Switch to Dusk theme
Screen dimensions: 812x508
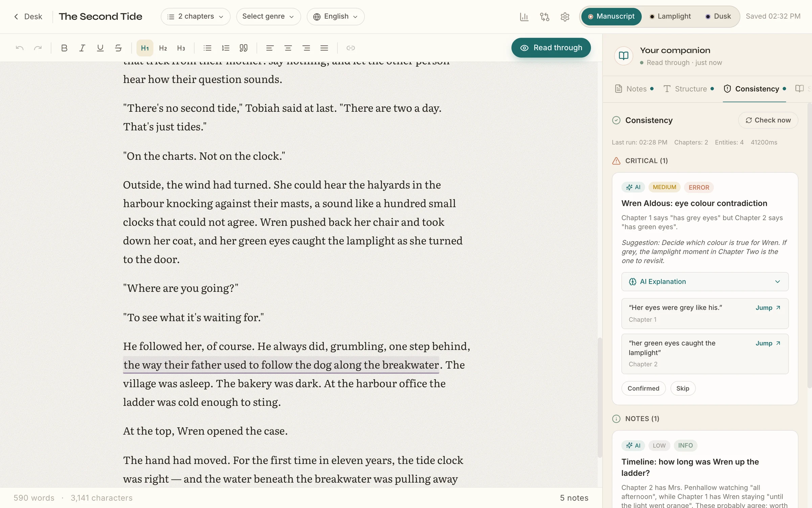point(719,17)
